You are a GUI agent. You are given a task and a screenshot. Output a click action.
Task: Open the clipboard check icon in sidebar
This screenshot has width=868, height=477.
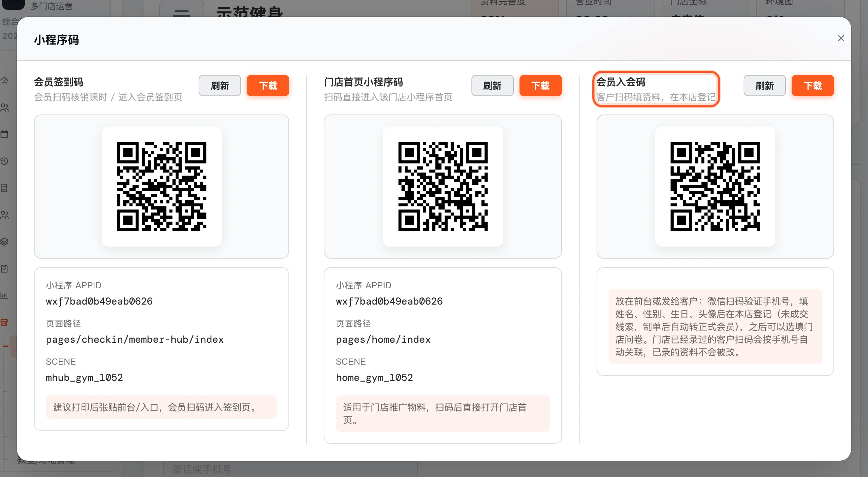(4, 269)
